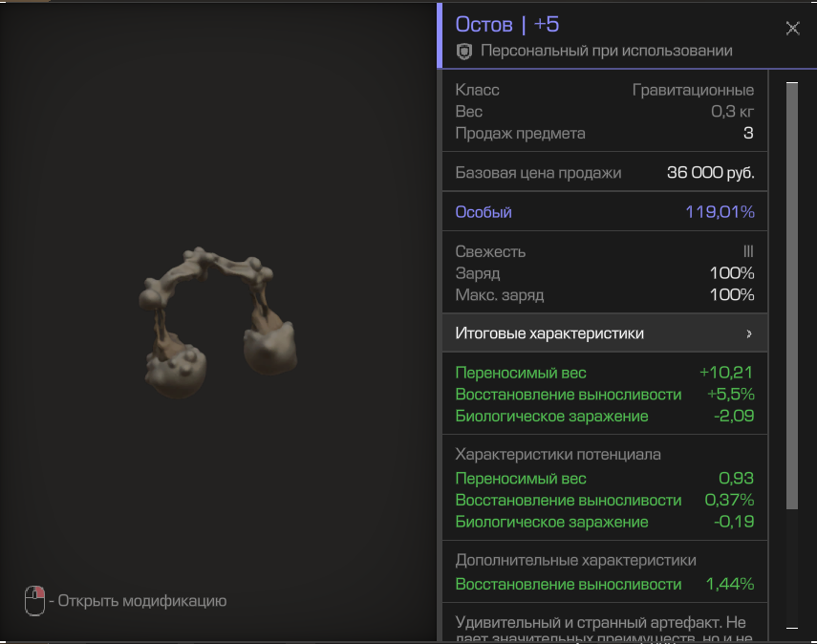Click the Дополнительные характеристики heading
The image size is (817, 644).
click(x=576, y=560)
